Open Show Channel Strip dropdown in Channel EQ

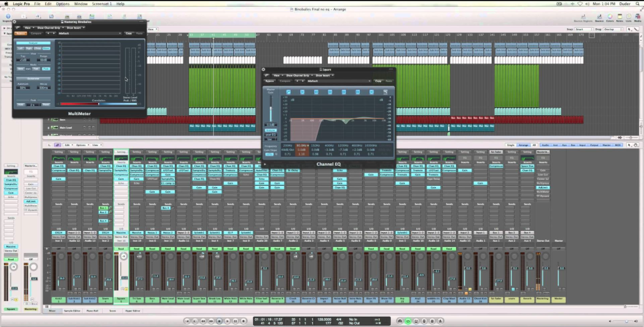coord(298,75)
